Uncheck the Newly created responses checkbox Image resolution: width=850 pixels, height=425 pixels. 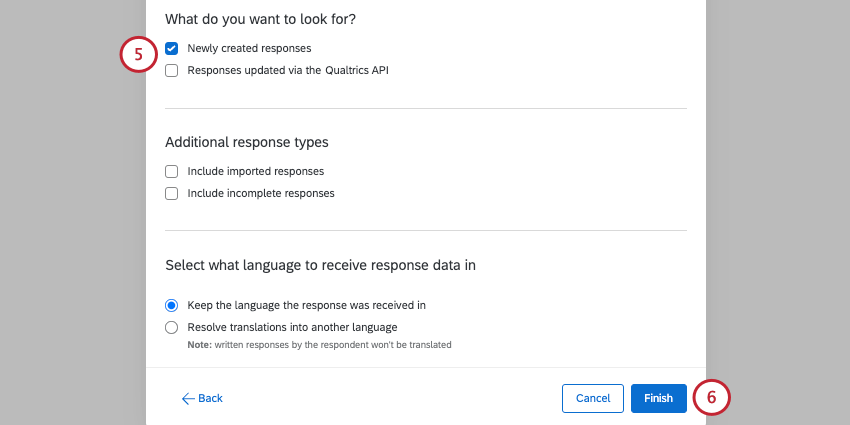coord(172,48)
